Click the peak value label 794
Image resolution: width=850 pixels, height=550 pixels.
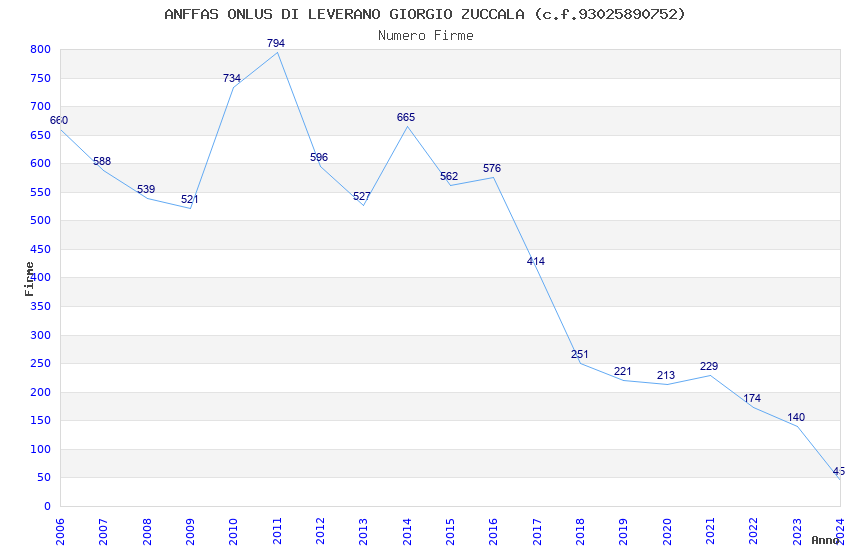[276, 43]
